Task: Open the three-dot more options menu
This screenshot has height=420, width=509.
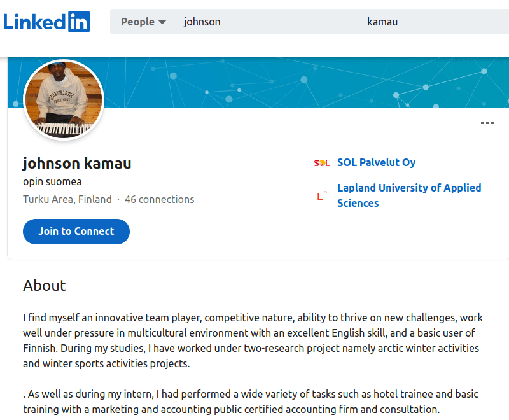Action: (487, 123)
